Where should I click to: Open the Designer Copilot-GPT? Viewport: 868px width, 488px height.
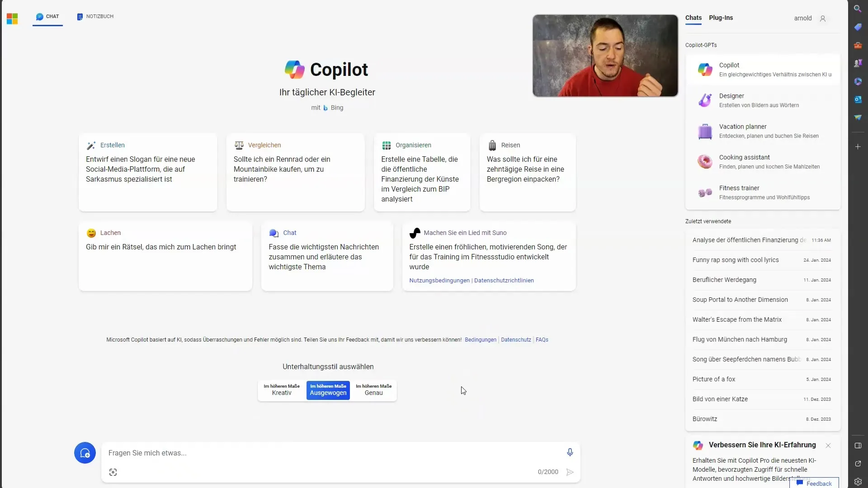click(763, 100)
